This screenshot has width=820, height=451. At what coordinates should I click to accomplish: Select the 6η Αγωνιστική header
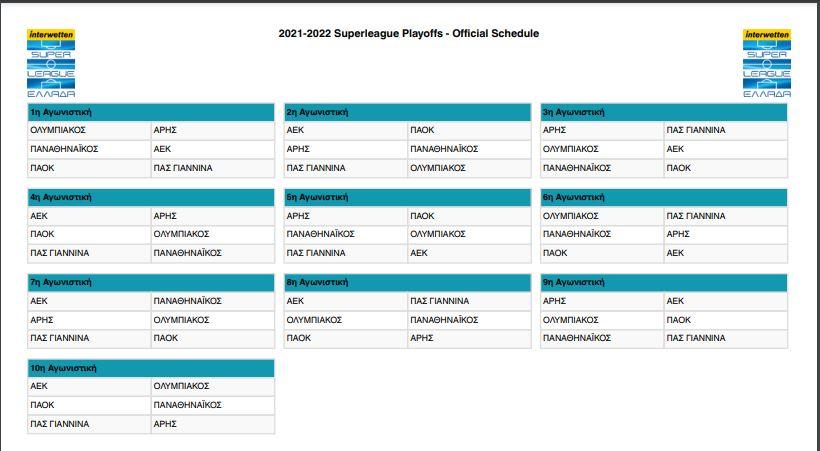pos(664,197)
